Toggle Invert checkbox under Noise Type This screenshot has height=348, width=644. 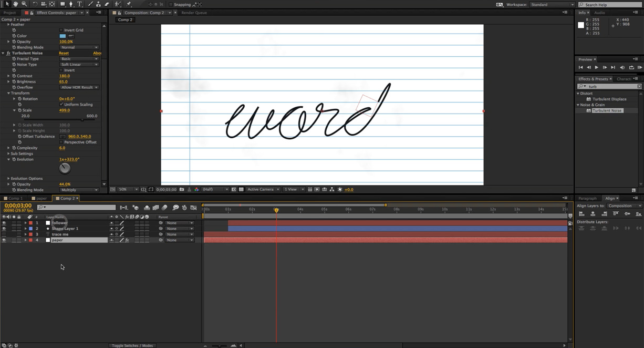pyautogui.click(x=61, y=70)
